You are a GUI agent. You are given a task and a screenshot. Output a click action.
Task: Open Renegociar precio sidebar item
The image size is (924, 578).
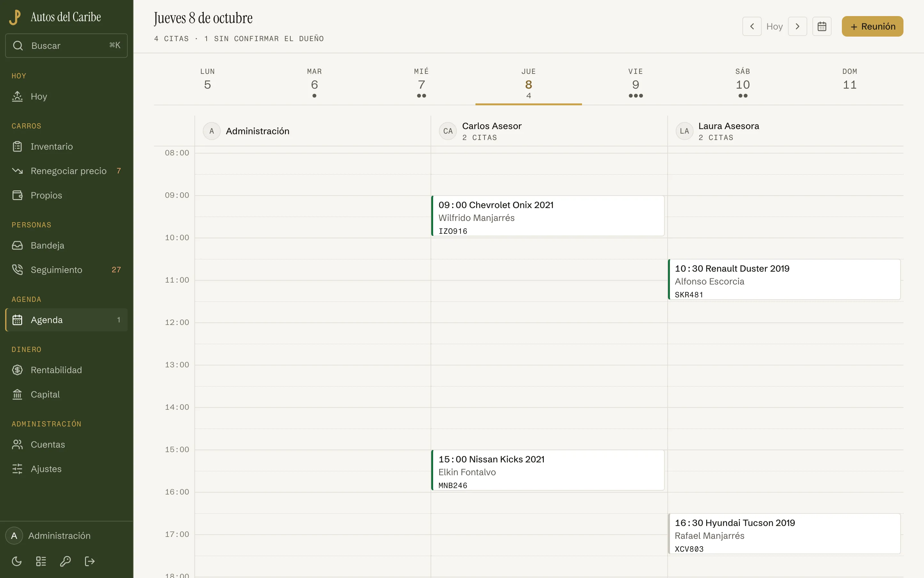point(66,171)
